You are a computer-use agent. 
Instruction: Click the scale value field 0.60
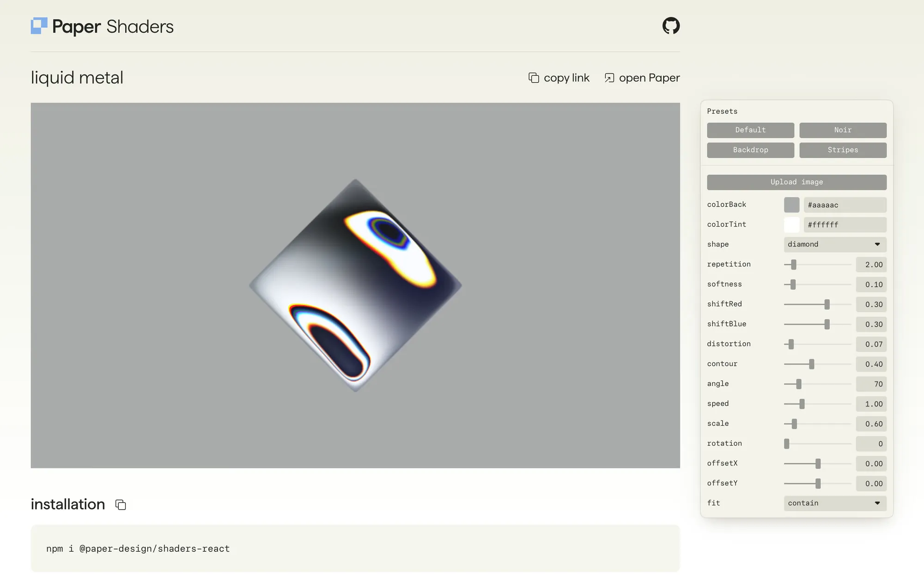(871, 424)
